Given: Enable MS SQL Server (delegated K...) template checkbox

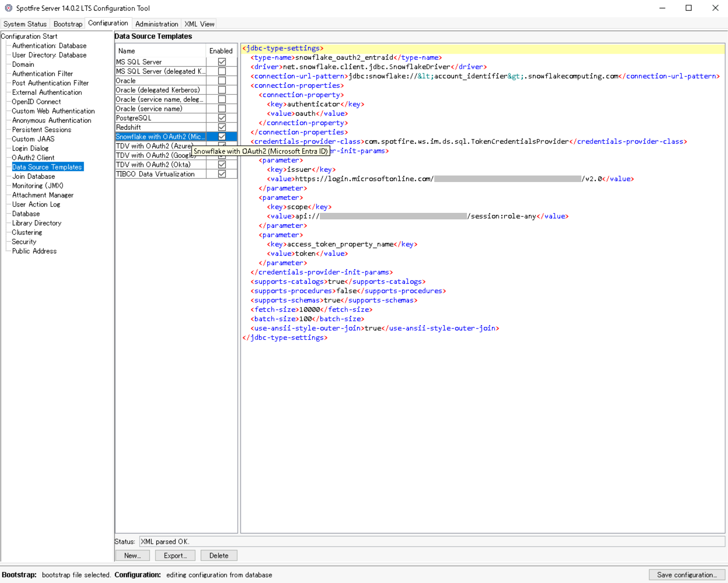Looking at the screenshot, I should (222, 71).
